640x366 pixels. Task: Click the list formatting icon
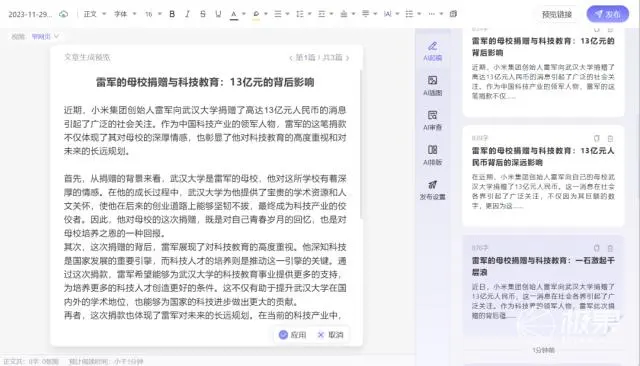click(409, 14)
